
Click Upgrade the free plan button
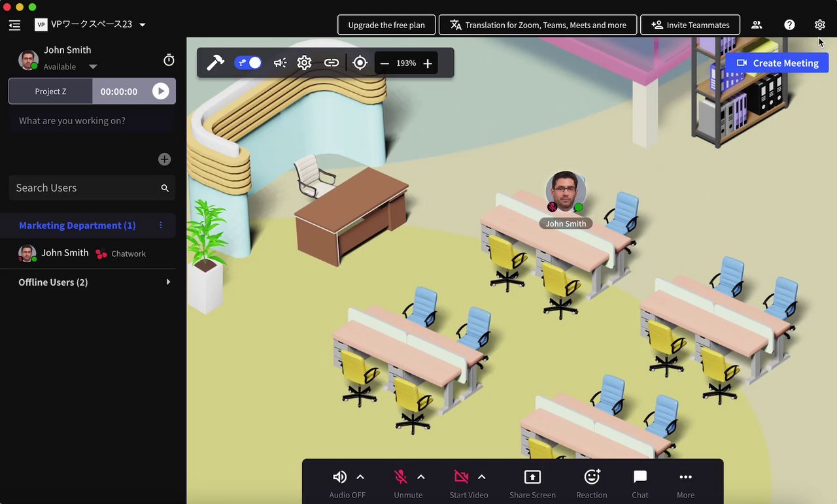(386, 25)
